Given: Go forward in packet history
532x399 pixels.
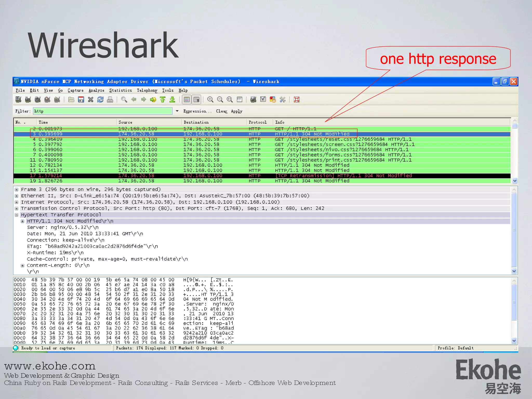Looking at the screenshot, I should coord(143,99).
